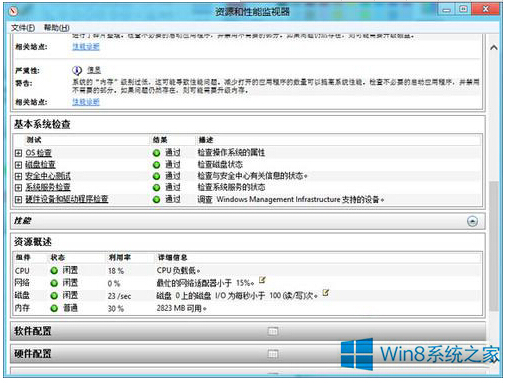Click the info severity icon next to 信息
The image size is (508, 383).
pos(77,70)
